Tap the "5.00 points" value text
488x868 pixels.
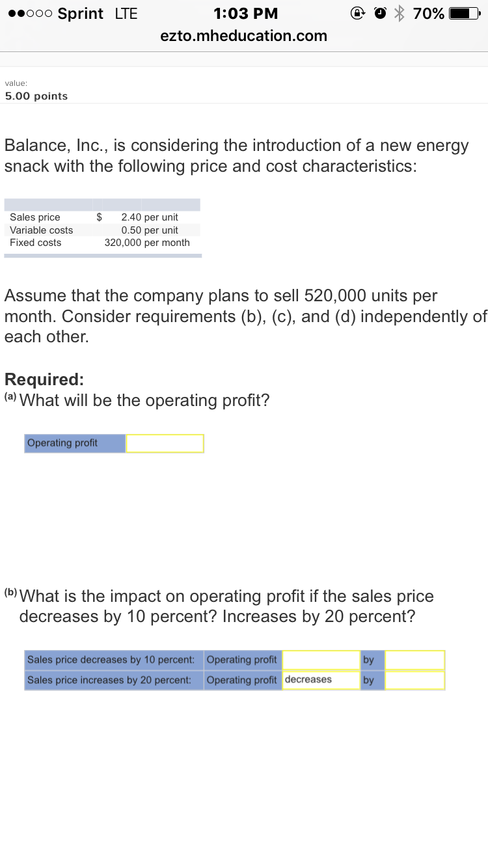click(x=36, y=96)
